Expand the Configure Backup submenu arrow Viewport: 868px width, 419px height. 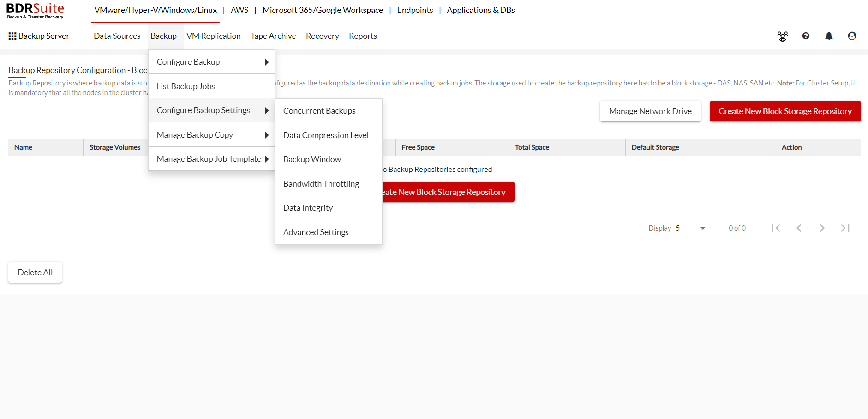point(267,62)
